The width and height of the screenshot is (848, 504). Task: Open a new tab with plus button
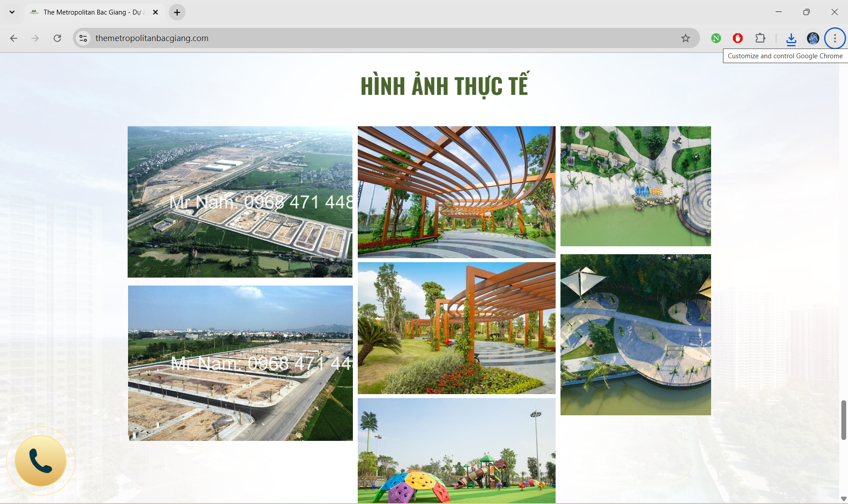[177, 12]
